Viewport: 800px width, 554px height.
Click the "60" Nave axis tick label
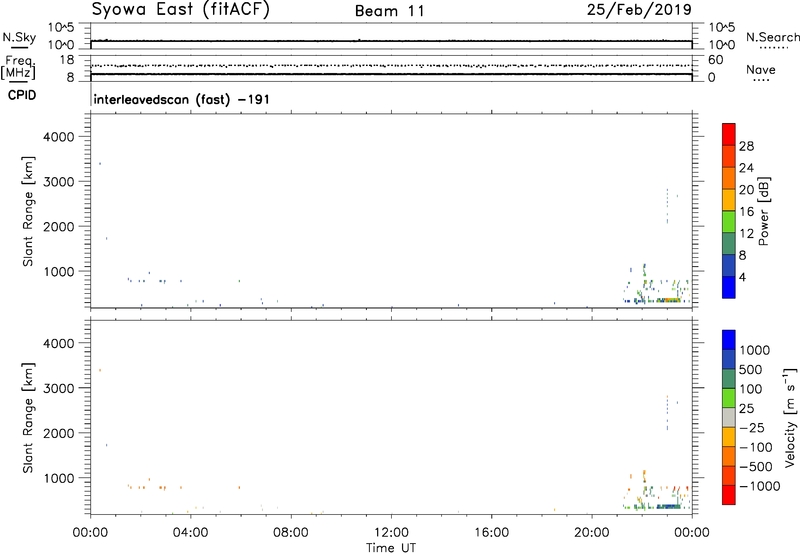tap(715, 60)
